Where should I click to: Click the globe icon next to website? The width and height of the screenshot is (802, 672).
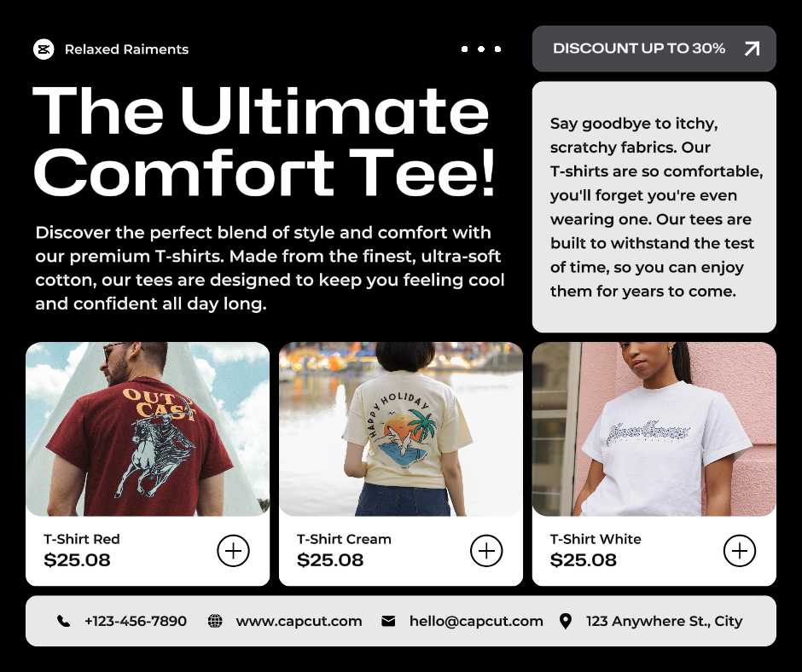coord(215,621)
